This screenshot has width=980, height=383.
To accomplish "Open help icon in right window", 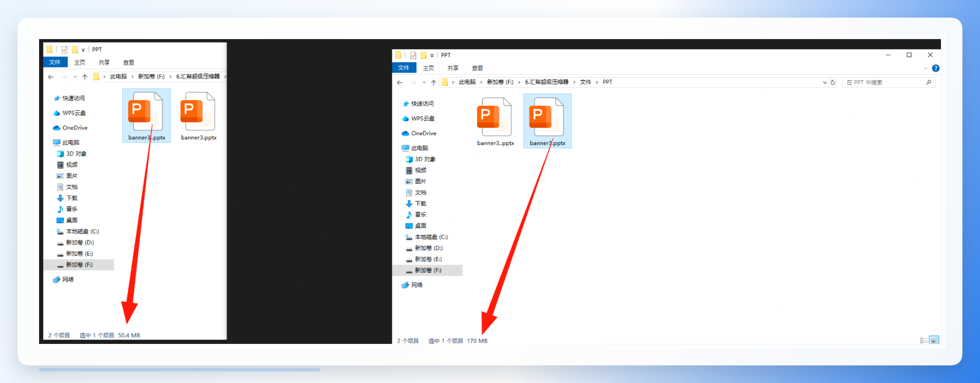I will 935,68.
